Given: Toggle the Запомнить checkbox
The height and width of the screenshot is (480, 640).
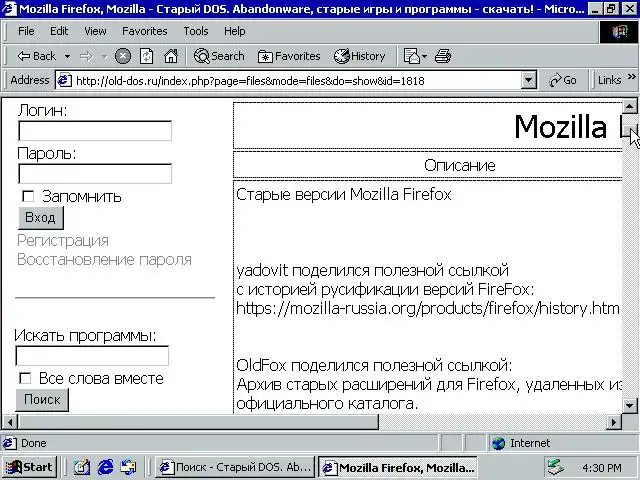Looking at the screenshot, I should tap(28, 196).
